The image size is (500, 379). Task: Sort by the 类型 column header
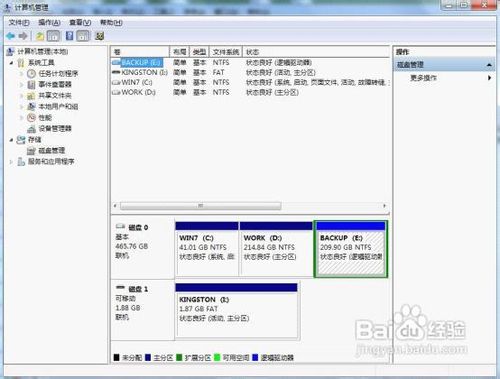click(x=199, y=52)
